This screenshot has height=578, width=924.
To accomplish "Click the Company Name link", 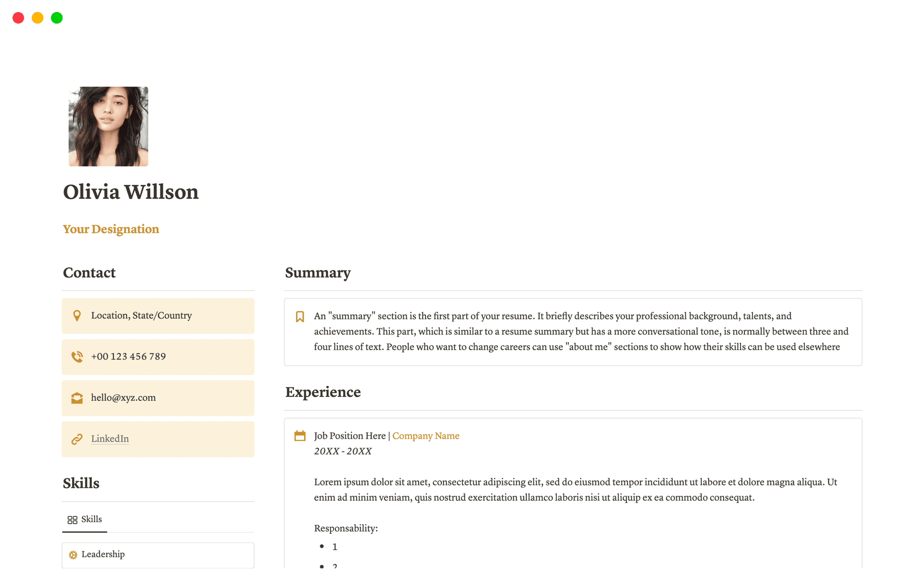I will pyautogui.click(x=425, y=436).
